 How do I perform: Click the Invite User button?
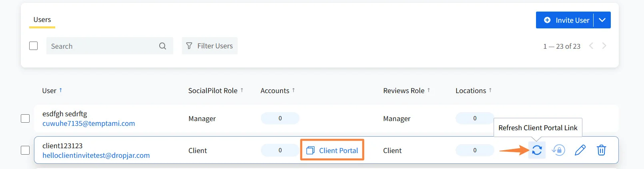click(565, 20)
